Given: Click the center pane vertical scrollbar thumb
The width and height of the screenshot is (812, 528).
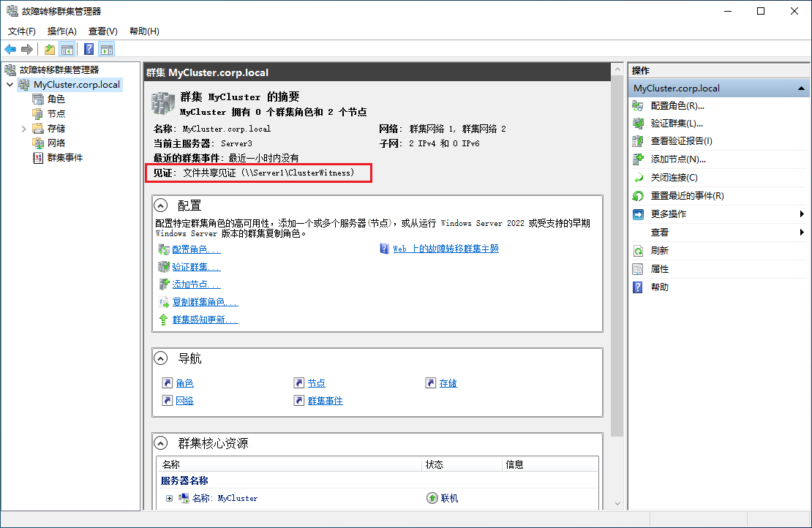Looking at the screenshot, I should tap(617, 256).
